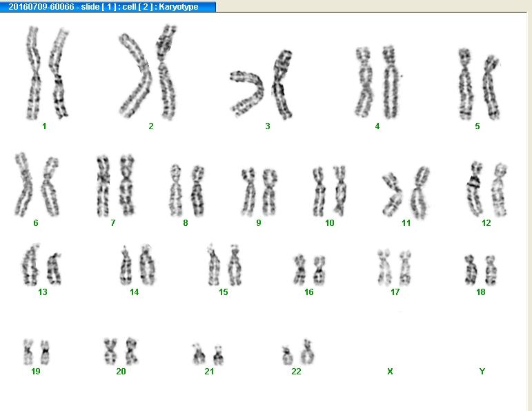The image size is (532, 411).
Task: Select the chromosome 22 pair
Action: point(298,352)
